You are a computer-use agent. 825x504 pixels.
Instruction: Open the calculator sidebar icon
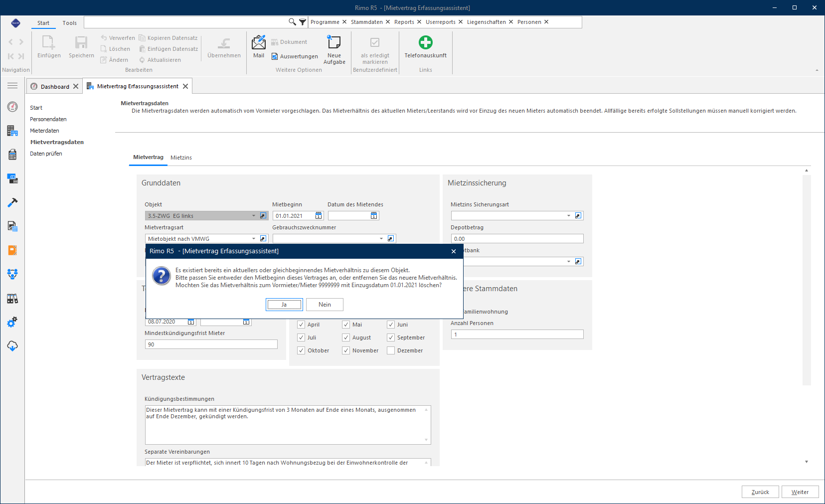click(x=12, y=155)
